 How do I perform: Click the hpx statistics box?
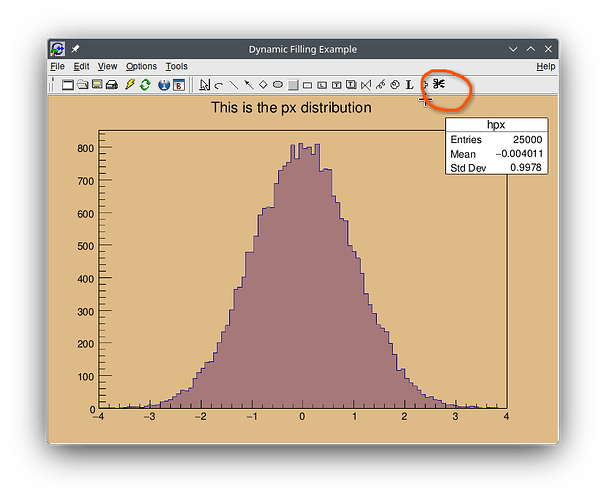pos(496,146)
